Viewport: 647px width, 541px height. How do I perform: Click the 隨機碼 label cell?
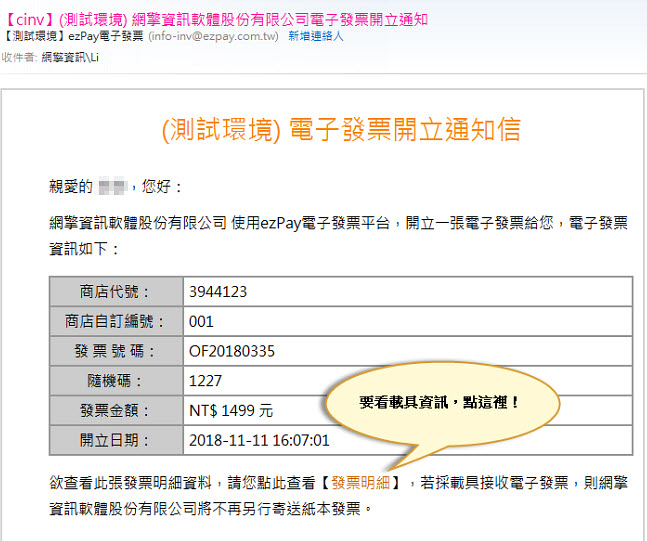116,381
